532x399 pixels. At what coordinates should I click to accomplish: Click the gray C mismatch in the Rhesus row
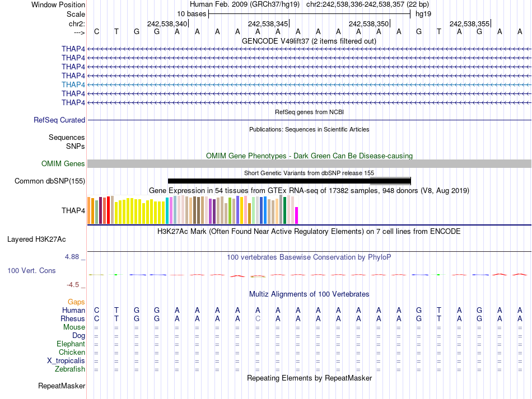click(258, 318)
